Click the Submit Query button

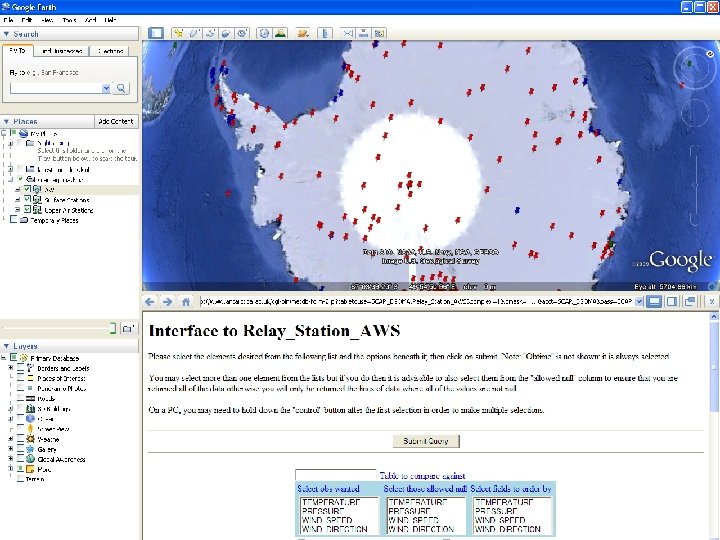pos(426,441)
